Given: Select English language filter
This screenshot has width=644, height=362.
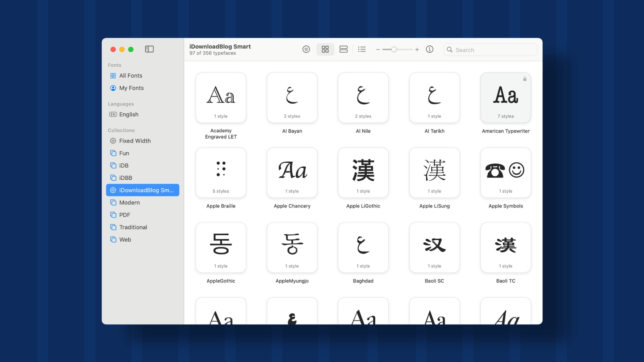Looking at the screenshot, I should 129,114.
